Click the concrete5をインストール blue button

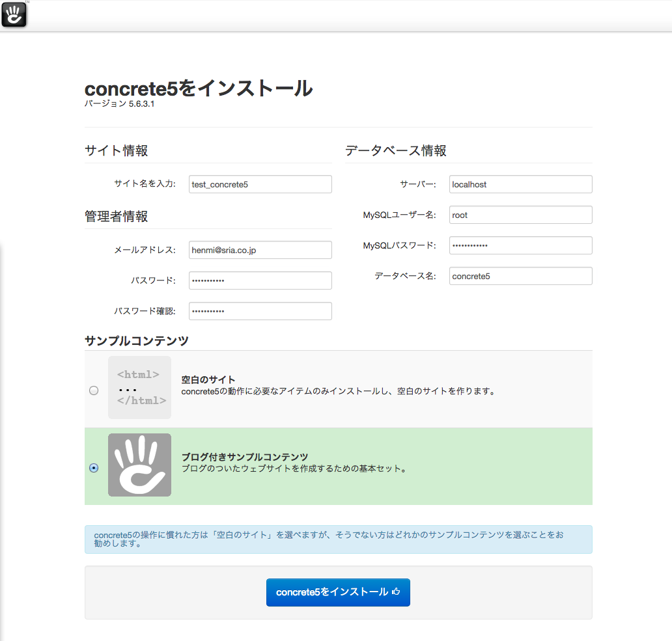tap(338, 592)
